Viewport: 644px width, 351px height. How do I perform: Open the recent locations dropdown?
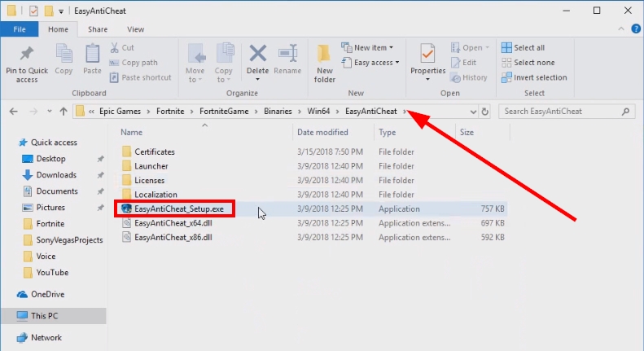pyautogui.click(x=50, y=112)
